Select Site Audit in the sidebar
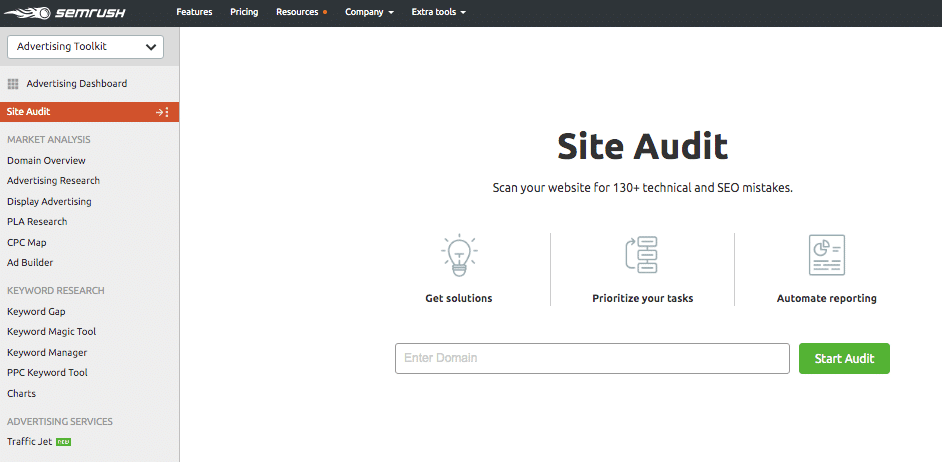The image size is (942, 462). pyautogui.click(x=90, y=112)
